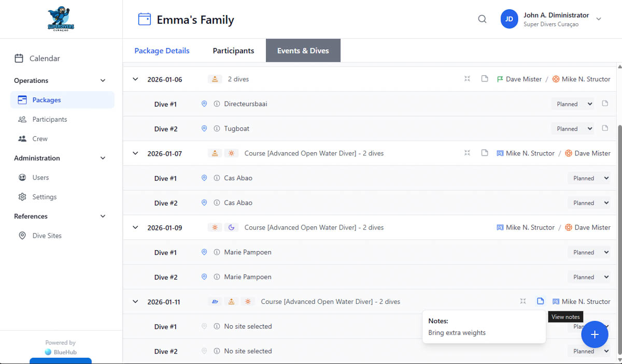Collapse the Operations sidebar section
The image size is (622, 364).
click(103, 81)
